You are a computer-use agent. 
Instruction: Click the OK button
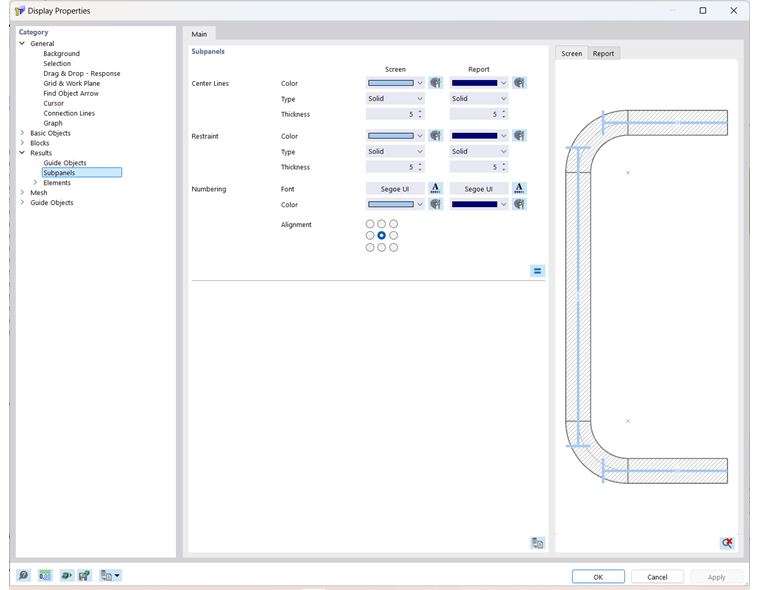tap(598, 576)
